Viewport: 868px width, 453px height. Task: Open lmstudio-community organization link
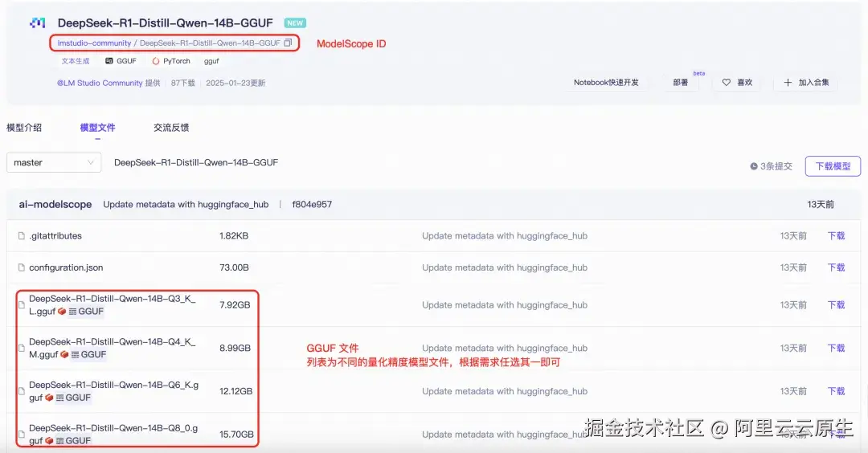[94, 43]
